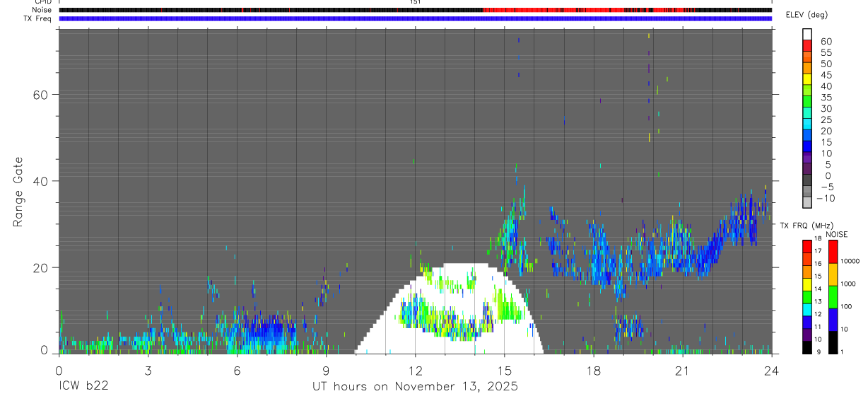
Task: Click the x-axis tick label '12'
Action: coord(415,370)
